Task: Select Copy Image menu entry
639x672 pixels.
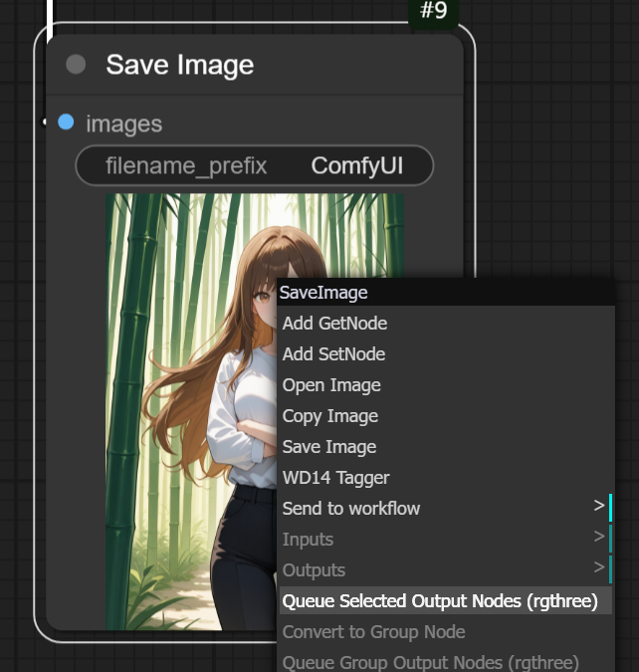Action: pyautogui.click(x=446, y=416)
